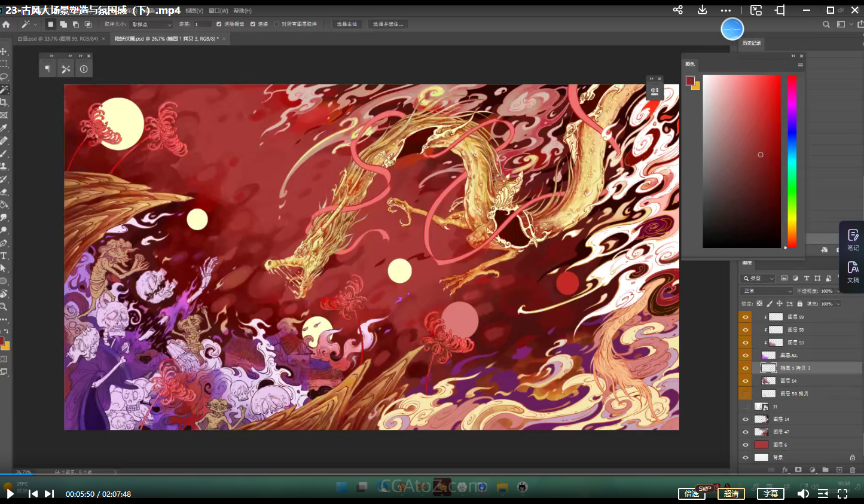Expand the layer opacity 不透明度 dropdown arrow
864x504 pixels.
click(x=838, y=291)
